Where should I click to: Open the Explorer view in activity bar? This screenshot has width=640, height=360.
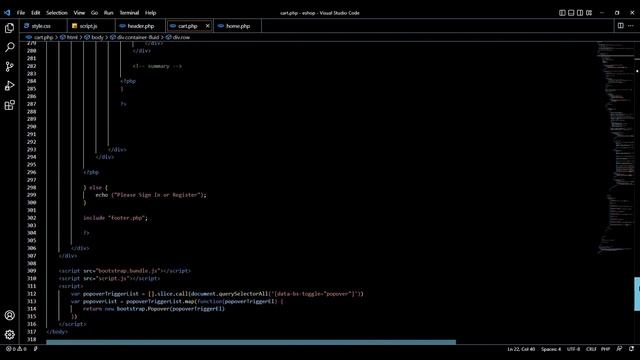(x=9, y=28)
